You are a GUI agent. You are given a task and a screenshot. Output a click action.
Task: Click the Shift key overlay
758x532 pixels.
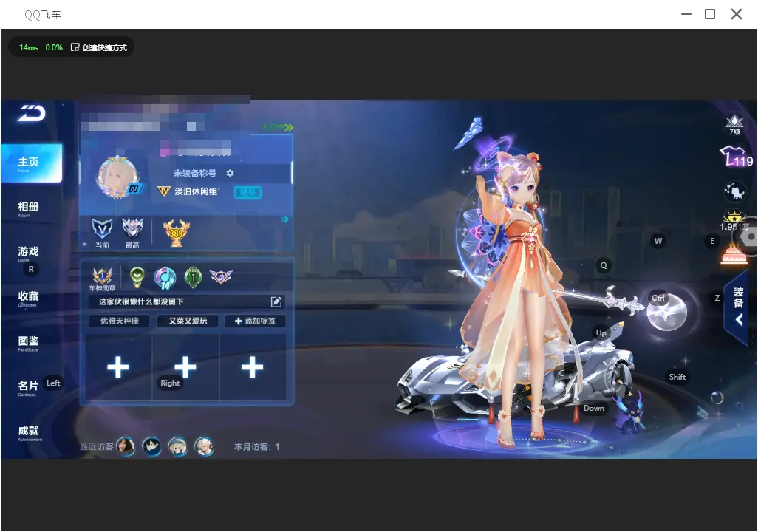(x=677, y=377)
